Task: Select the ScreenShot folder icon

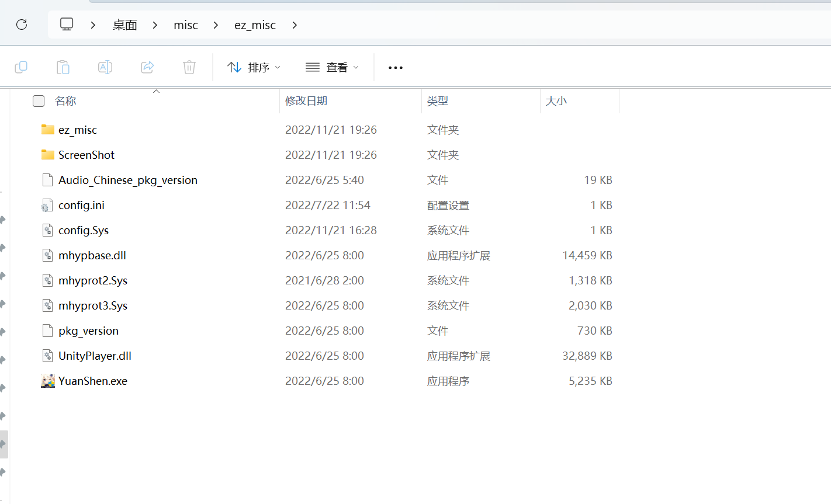Action: click(48, 155)
